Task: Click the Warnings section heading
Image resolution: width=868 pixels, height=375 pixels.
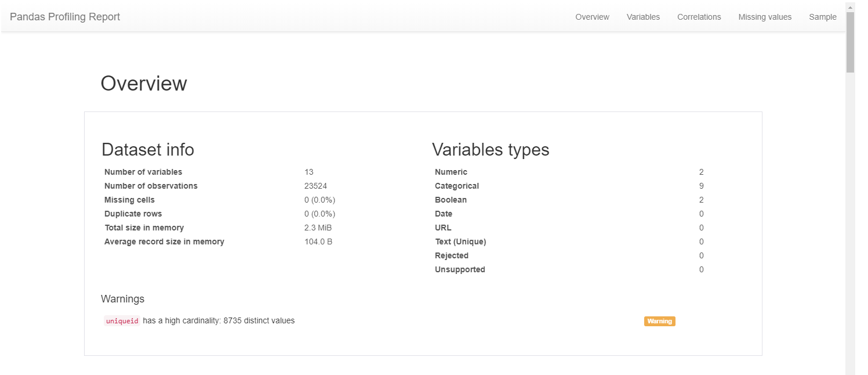Action: click(x=122, y=298)
